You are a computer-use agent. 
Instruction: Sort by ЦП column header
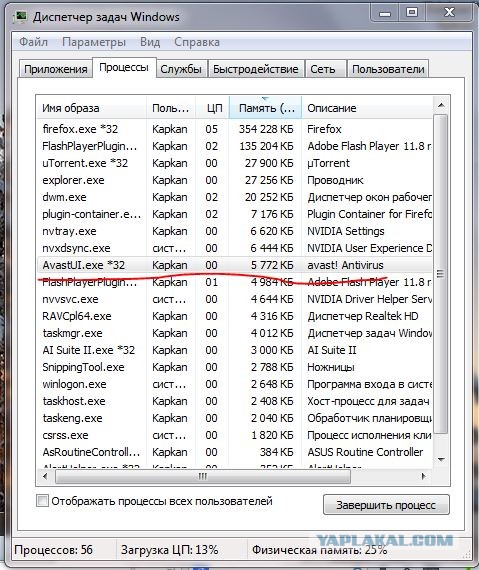[x=213, y=108]
